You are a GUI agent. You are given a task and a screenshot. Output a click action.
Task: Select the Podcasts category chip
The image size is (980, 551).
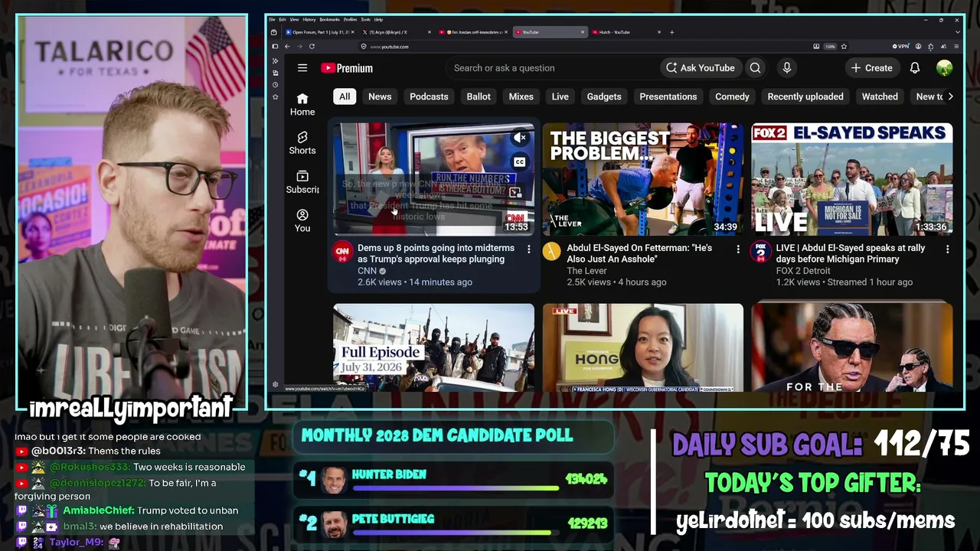429,96
